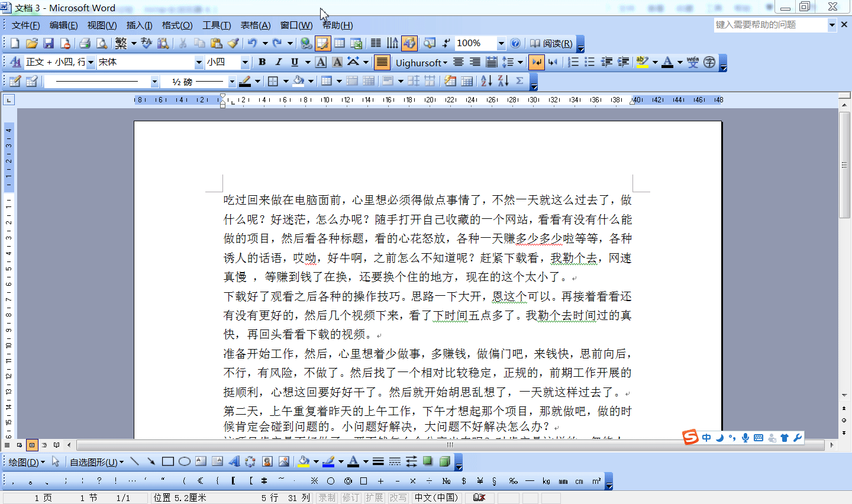Click the help question input field

click(770, 25)
